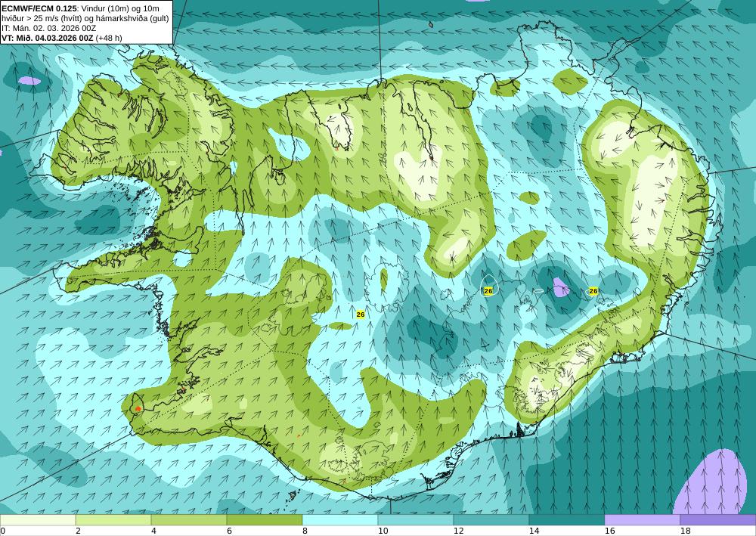Select the light teal 10–12 legend swatch
The height and width of the screenshot is (536, 756).
[416, 520]
